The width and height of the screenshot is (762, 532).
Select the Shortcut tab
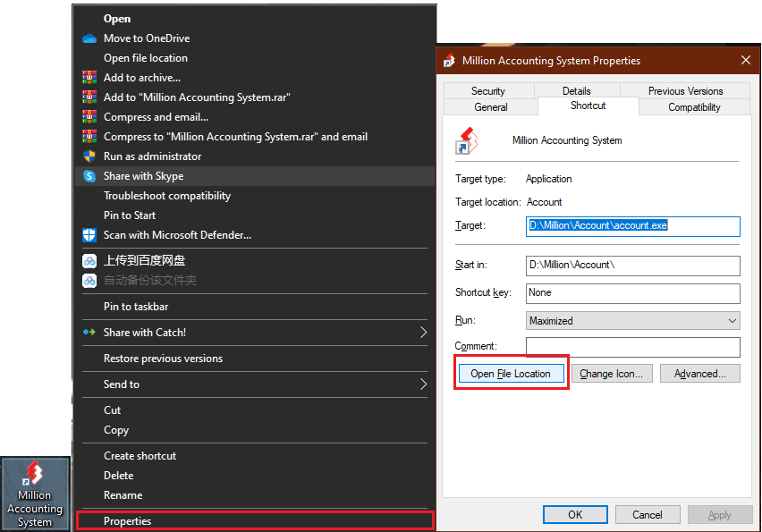588,106
